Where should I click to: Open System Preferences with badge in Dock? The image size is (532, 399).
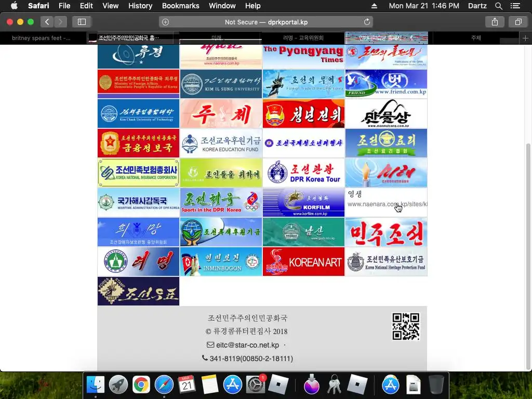pos(256,384)
